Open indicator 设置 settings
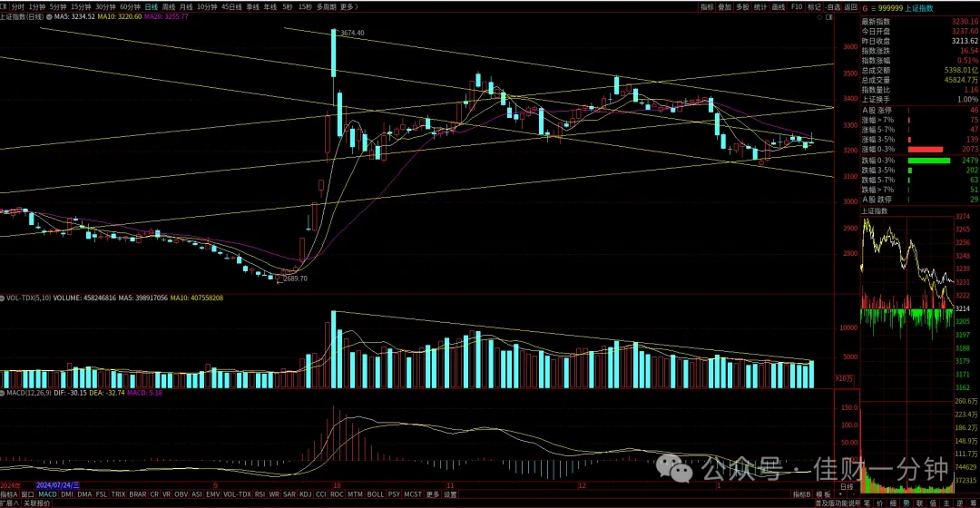This screenshot has height=508, width=980. [451, 494]
